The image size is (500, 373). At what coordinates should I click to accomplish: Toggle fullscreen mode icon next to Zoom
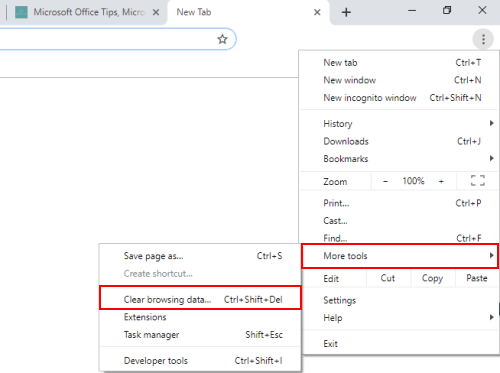(x=478, y=181)
